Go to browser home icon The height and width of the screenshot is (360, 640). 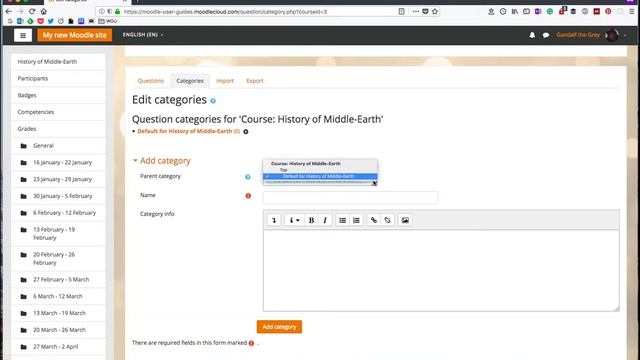click(x=43, y=11)
